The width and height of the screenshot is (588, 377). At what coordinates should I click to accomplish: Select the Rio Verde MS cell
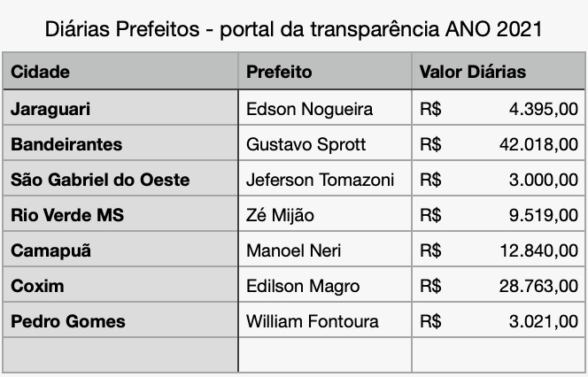point(120,213)
